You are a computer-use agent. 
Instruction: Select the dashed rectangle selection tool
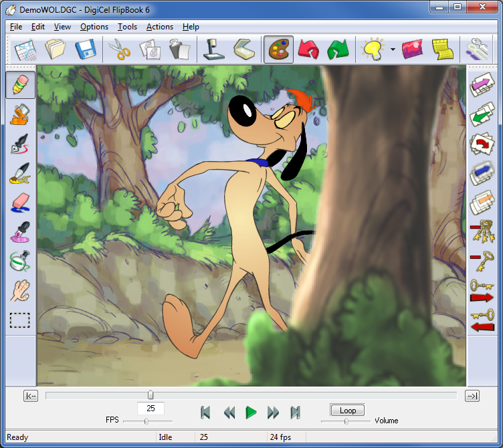20,320
